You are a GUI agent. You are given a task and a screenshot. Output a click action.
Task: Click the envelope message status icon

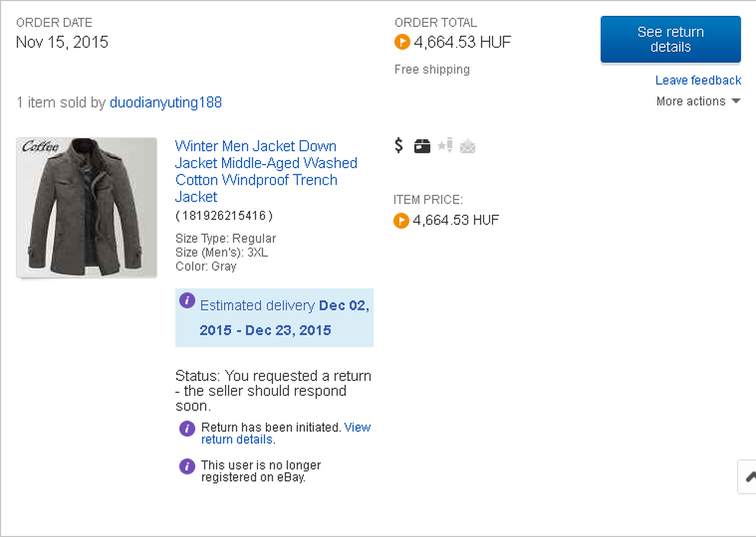tap(468, 146)
